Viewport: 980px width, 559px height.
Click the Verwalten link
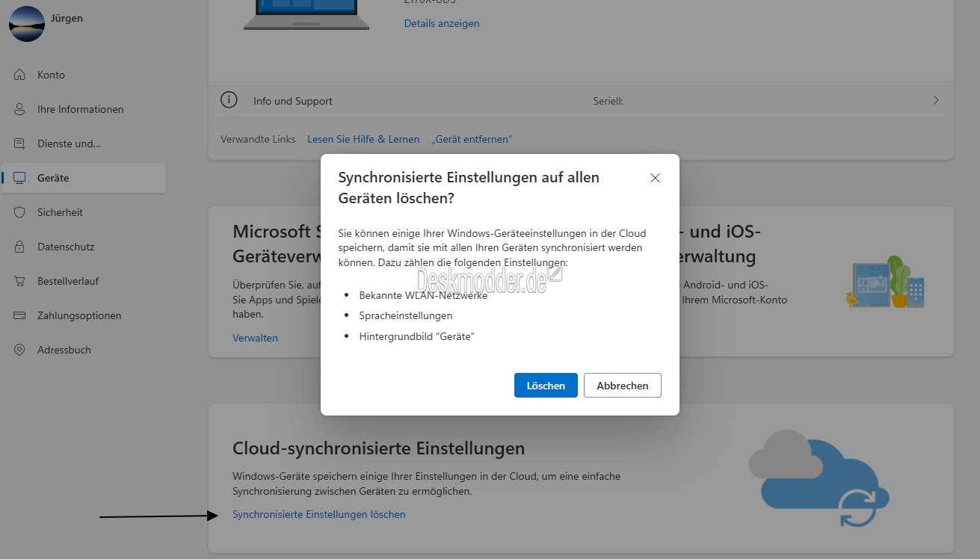coord(255,338)
